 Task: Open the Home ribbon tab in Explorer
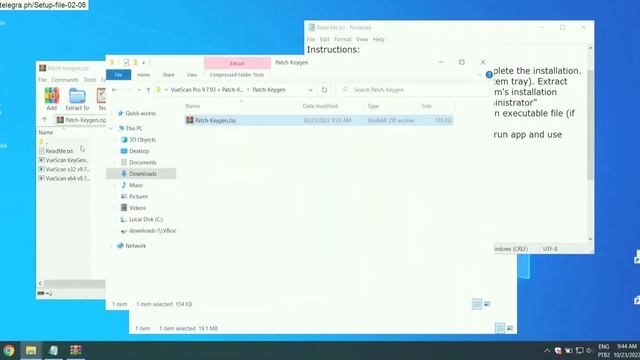143,75
